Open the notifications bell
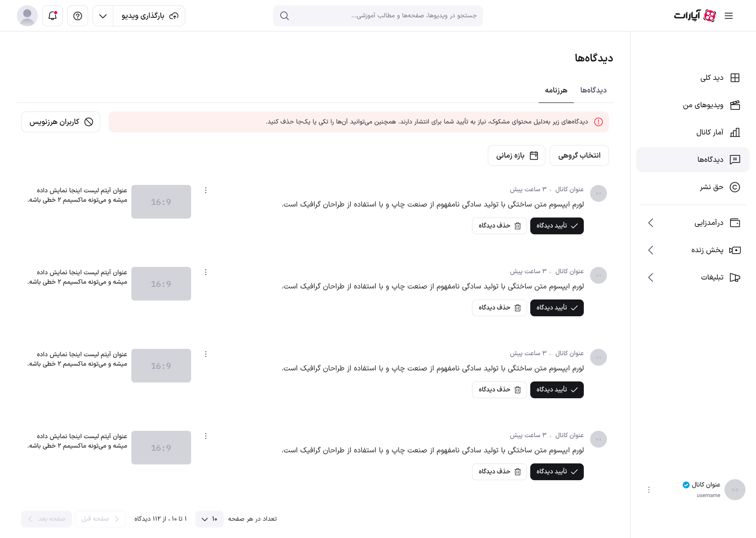756x538 pixels. [x=52, y=16]
